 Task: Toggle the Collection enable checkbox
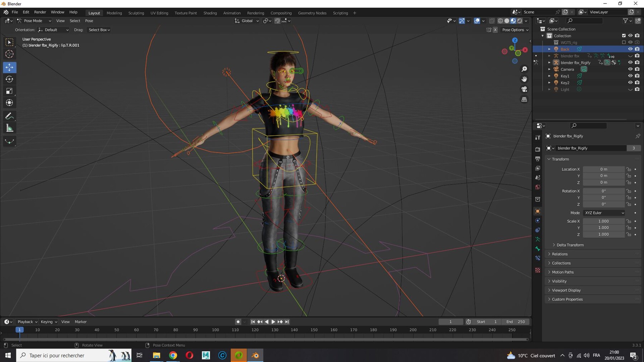623,35
